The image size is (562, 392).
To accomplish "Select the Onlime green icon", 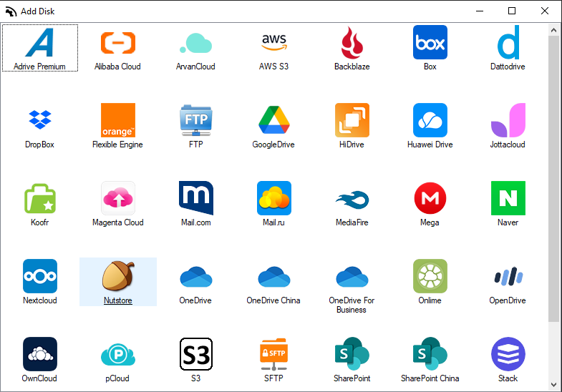I will (430, 276).
